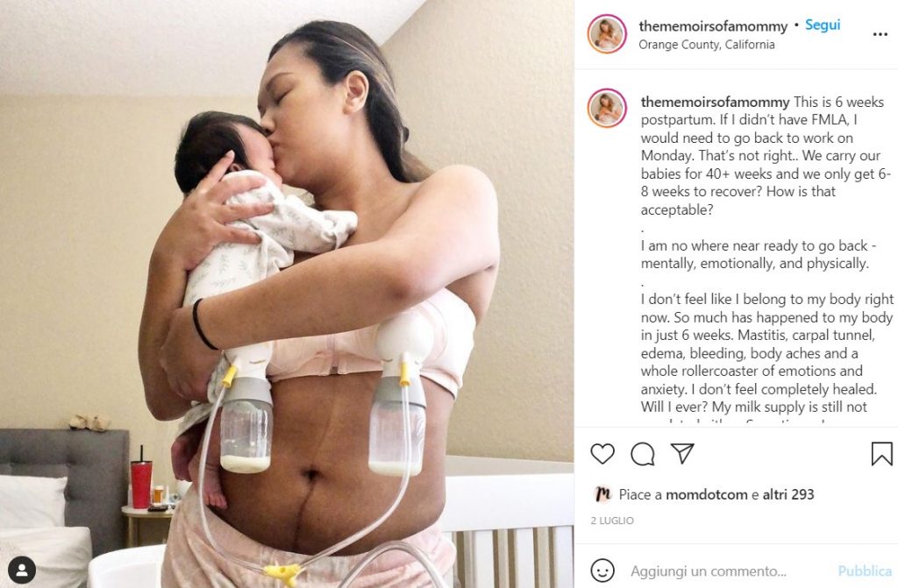Image resolution: width=898 pixels, height=588 pixels.
Task: Open the emoji picker smiley icon
Action: pyautogui.click(x=602, y=570)
